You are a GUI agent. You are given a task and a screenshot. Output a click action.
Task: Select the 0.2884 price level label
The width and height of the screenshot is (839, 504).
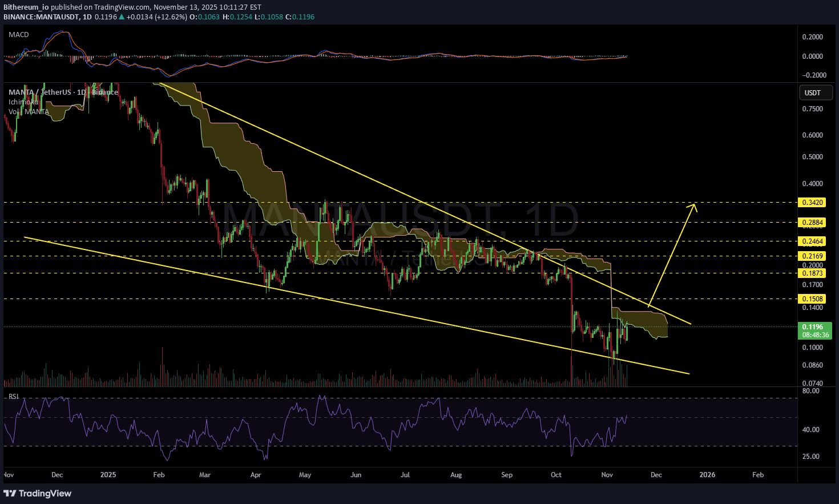click(x=812, y=223)
